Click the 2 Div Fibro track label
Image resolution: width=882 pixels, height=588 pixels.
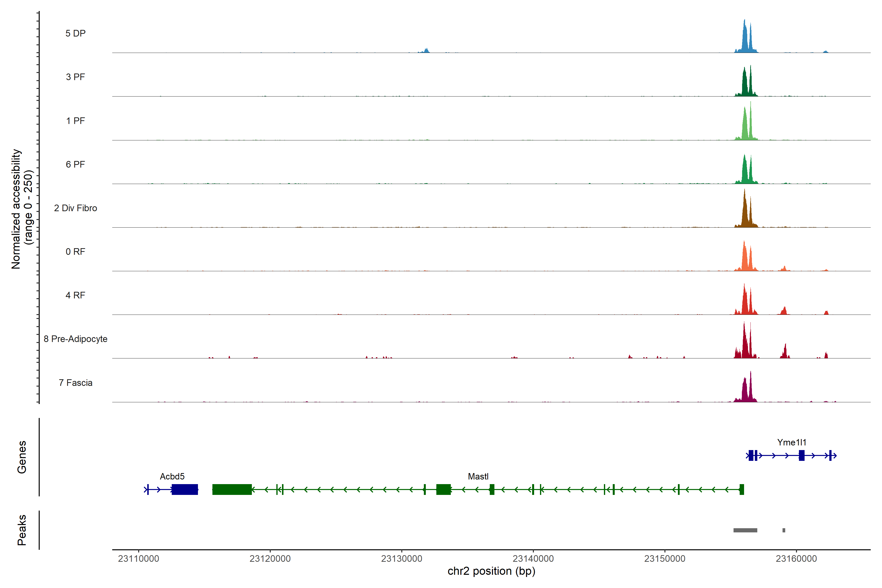[75, 208]
